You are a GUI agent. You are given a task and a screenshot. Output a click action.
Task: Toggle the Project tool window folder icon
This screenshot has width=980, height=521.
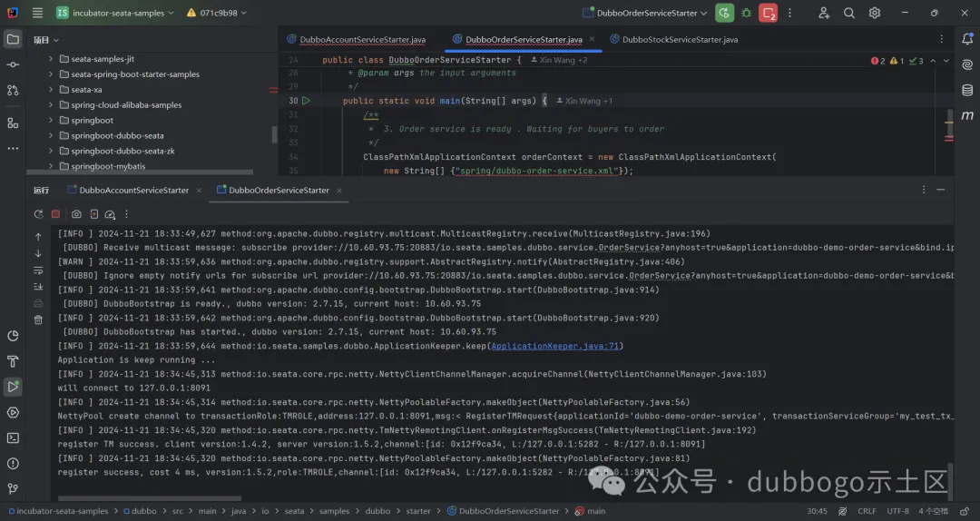(x=13, y=39)
